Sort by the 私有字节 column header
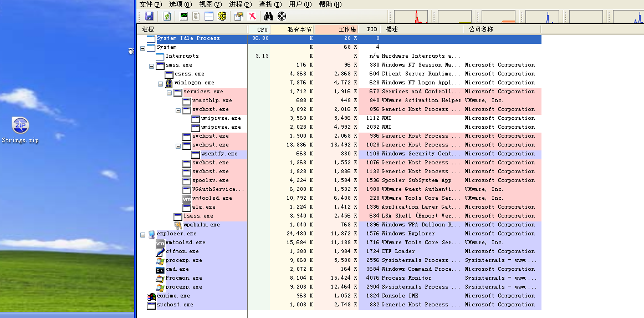This screenshot has width=644, height=318. click(x=293, y=29)
